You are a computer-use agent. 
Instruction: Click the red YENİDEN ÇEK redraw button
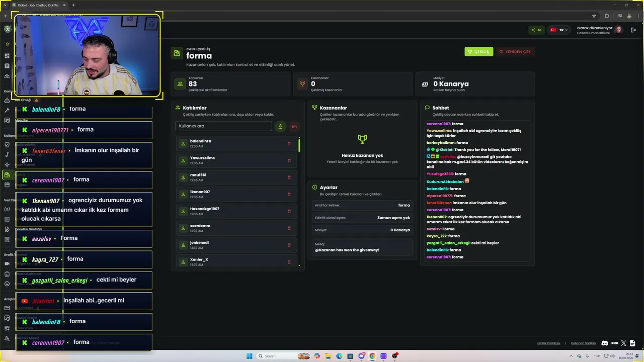point(515,51)
